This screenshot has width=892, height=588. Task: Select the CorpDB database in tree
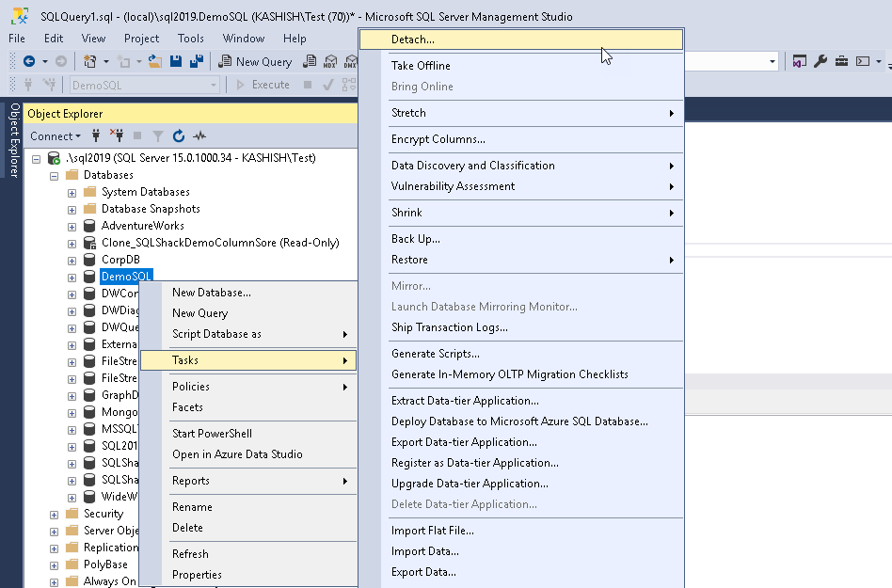[120, 260]
